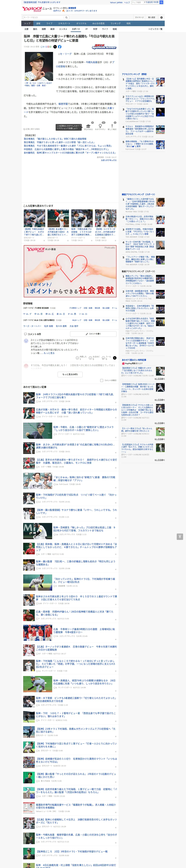
Task: Open the MLBトップ link
Action: (x=77, y=320)
